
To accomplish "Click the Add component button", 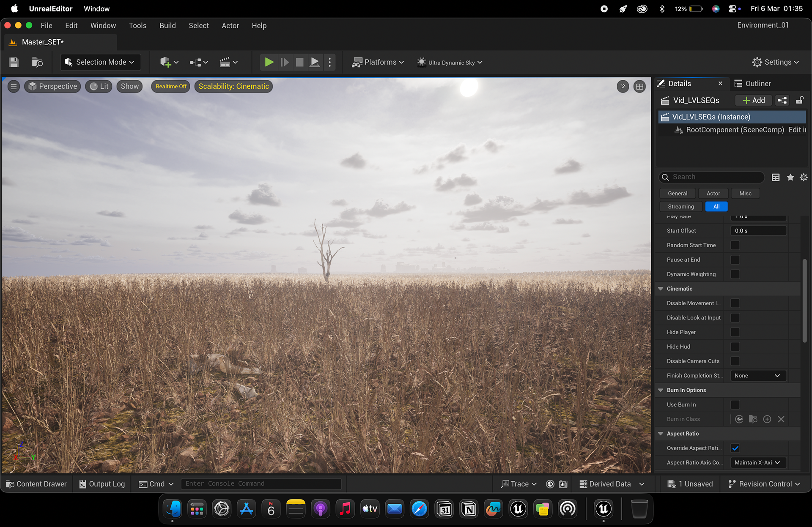I will coord(754,101).
